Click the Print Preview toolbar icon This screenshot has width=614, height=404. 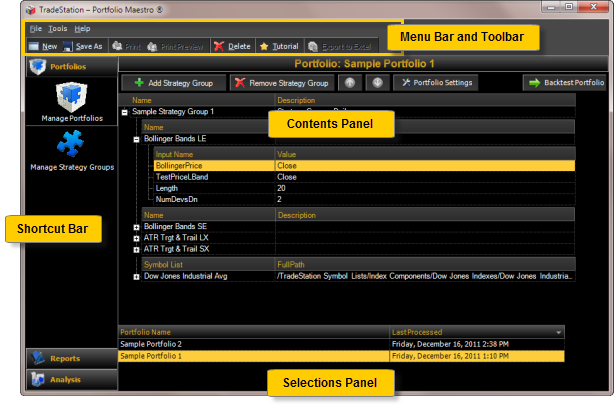pos(152,47)
